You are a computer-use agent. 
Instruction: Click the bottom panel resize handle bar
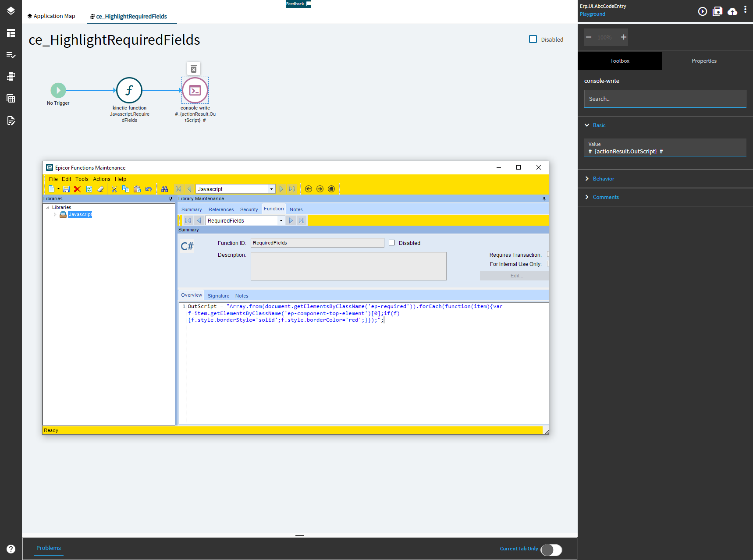(300, 535)
